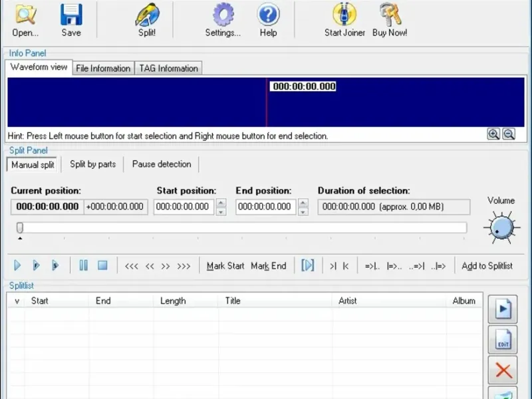Zoom out of the waveform
The width and height of the screenshot is (532, 399).
(509, 134)
